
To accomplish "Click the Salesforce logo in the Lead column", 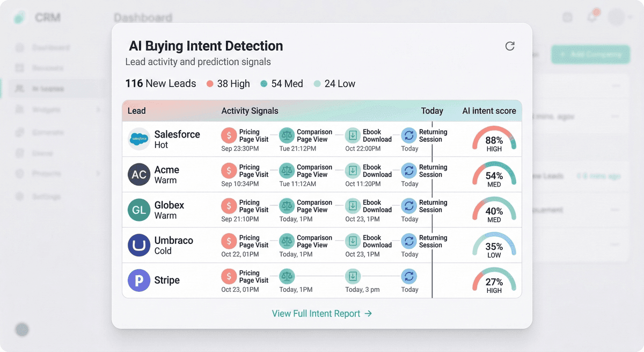I will (138, 139).
